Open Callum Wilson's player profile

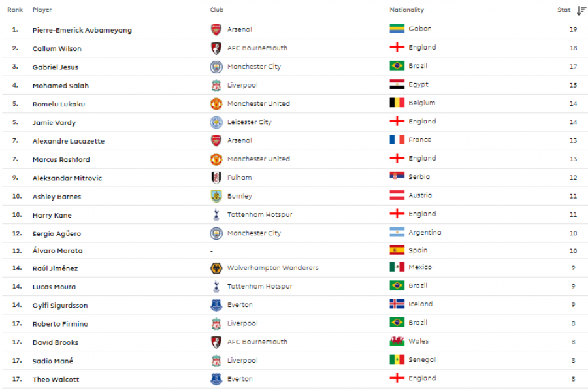[57, 49]
